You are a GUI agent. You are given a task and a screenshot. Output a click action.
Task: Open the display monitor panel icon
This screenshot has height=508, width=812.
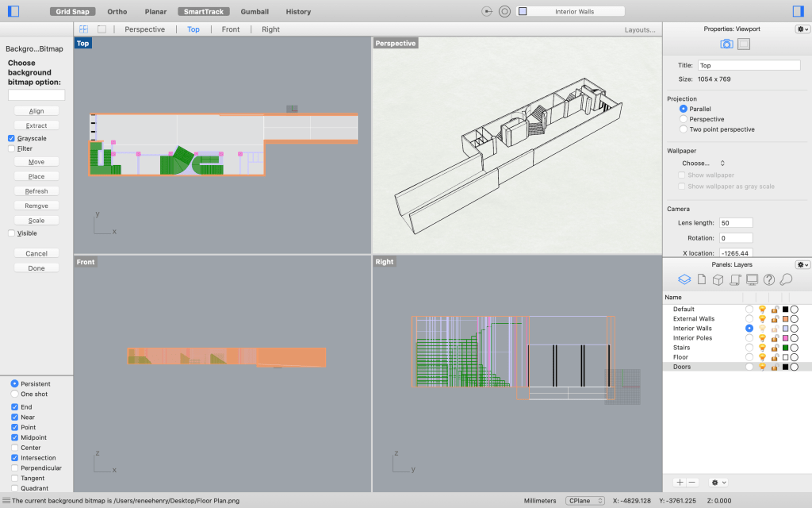coord(752,279)
